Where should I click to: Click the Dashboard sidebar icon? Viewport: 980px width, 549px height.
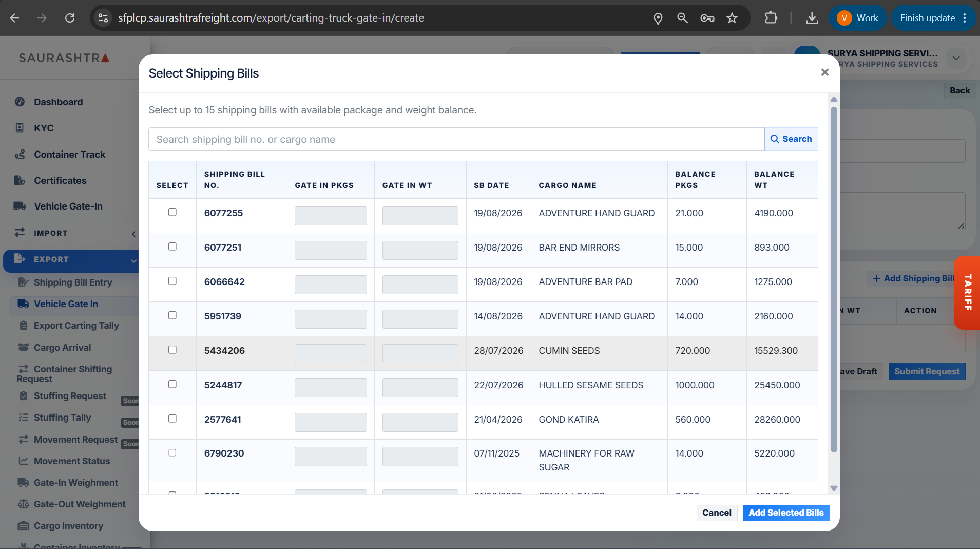(20, 102)
